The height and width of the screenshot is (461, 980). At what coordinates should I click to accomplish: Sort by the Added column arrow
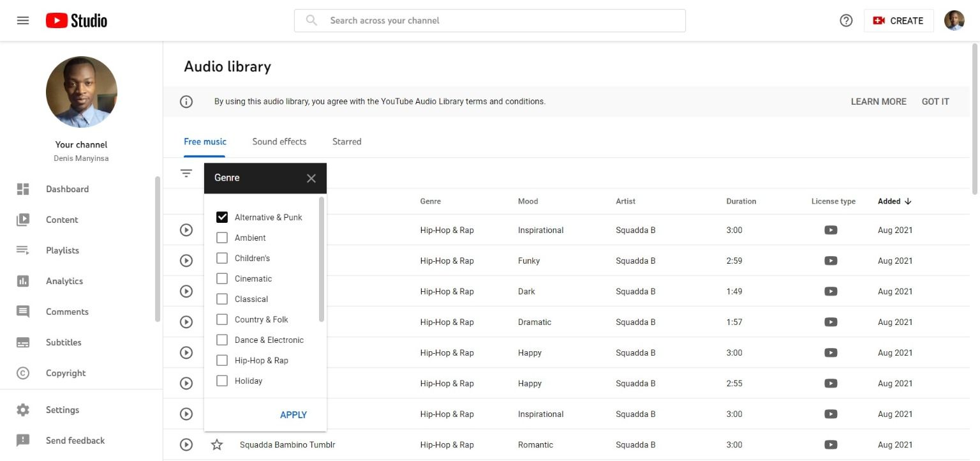click(x=908, y=201)
